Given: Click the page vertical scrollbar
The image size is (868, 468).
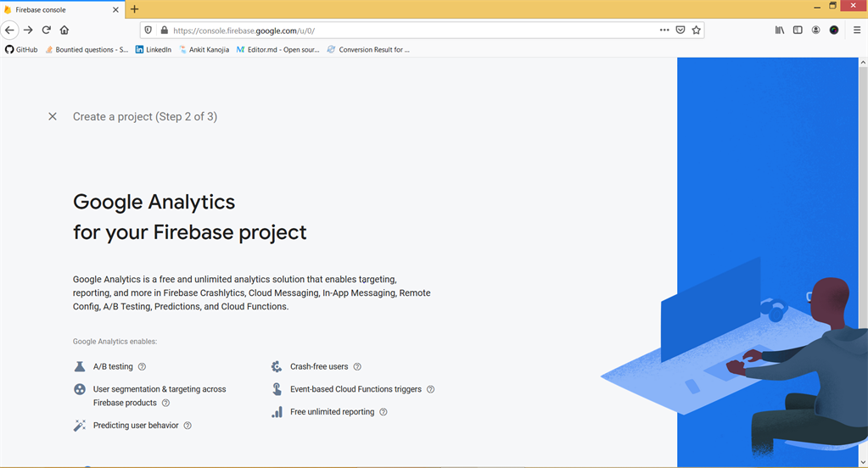Looking at the screenshot, I should 863,199.
